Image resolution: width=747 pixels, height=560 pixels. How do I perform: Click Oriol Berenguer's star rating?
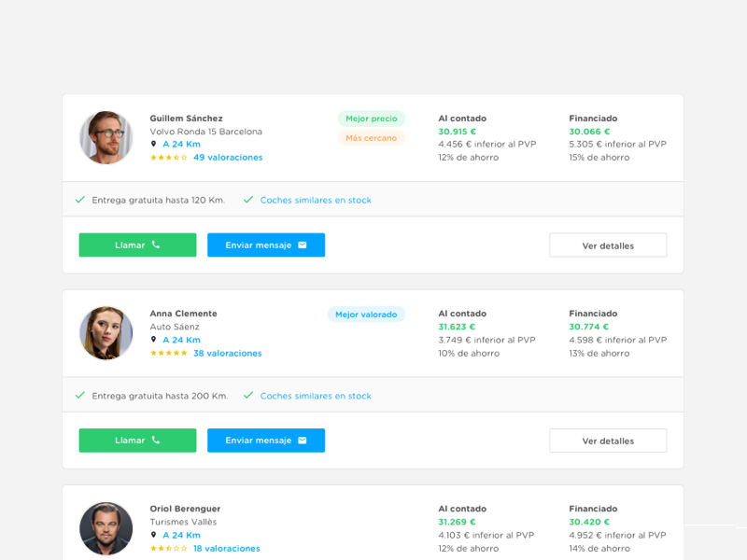[168, 549]
